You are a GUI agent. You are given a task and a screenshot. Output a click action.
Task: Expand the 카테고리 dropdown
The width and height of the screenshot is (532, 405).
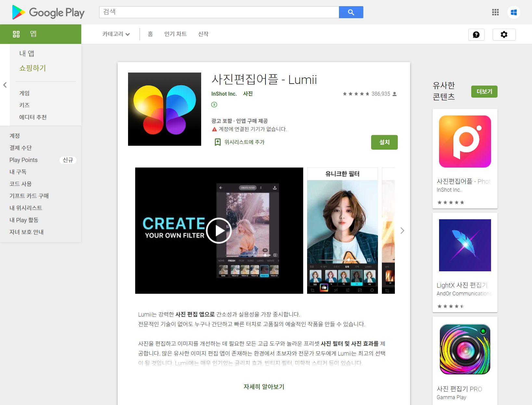(x=116, y=34)
